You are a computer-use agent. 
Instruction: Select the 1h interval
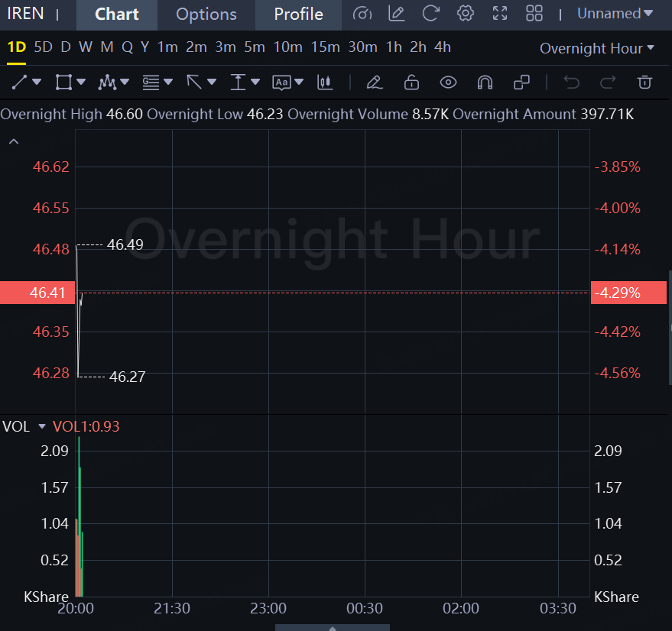point(394,47)
